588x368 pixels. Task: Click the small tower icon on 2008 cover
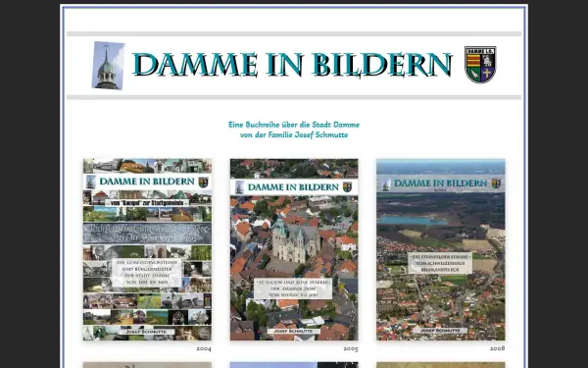[x=386, y=184]
